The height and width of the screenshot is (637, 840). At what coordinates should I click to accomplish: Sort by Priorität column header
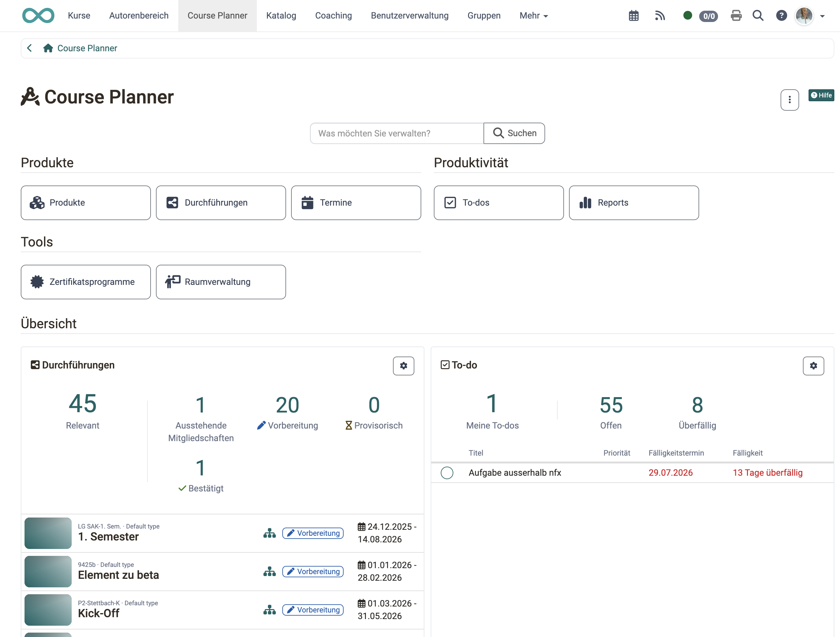point(617,453)
